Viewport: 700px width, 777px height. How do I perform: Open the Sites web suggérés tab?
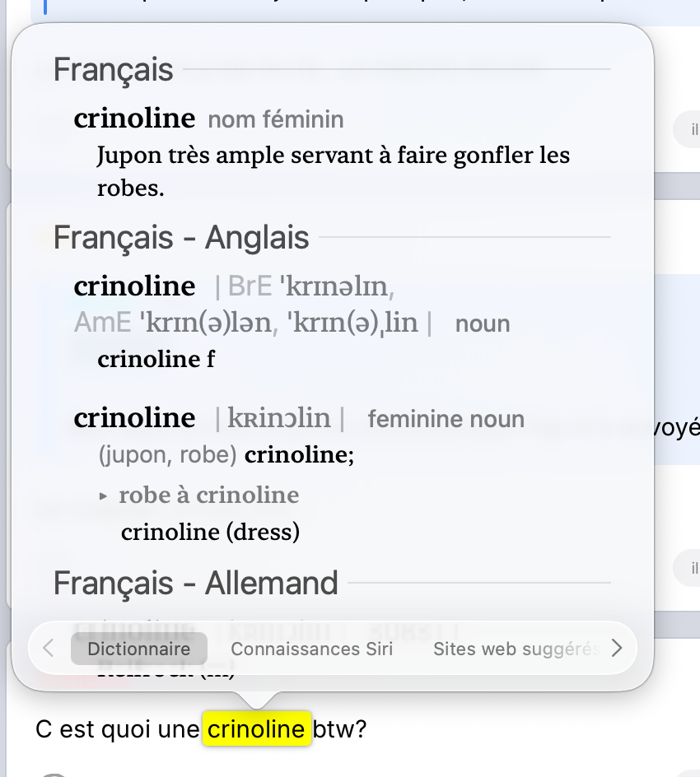[516, 649]
